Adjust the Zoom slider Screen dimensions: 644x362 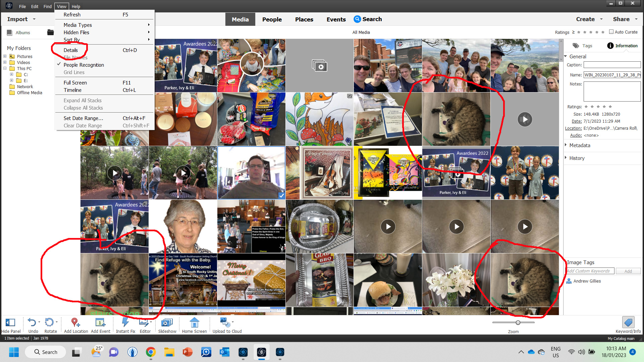pos(518,322)
